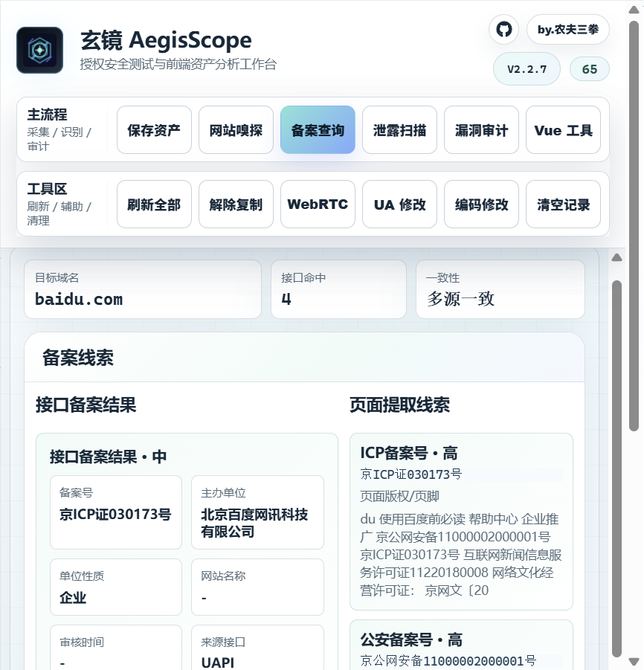Click the 页面提取线索 heading
Image resolution: width=644 pixels, height=670 pixels.
click(399, 405)
